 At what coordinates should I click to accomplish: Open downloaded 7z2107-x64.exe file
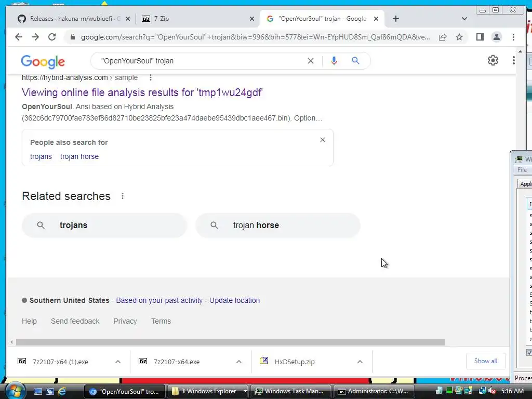[x=177, y=362]
